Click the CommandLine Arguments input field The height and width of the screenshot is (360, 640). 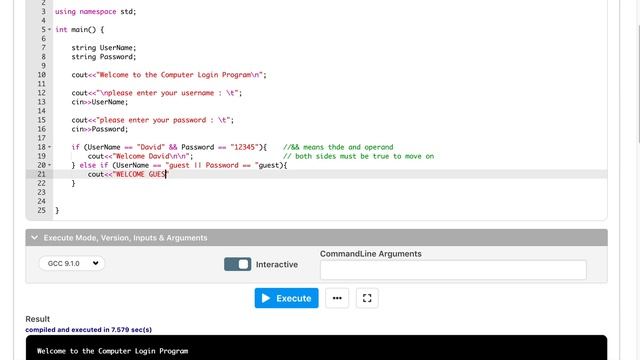point(453,270)
